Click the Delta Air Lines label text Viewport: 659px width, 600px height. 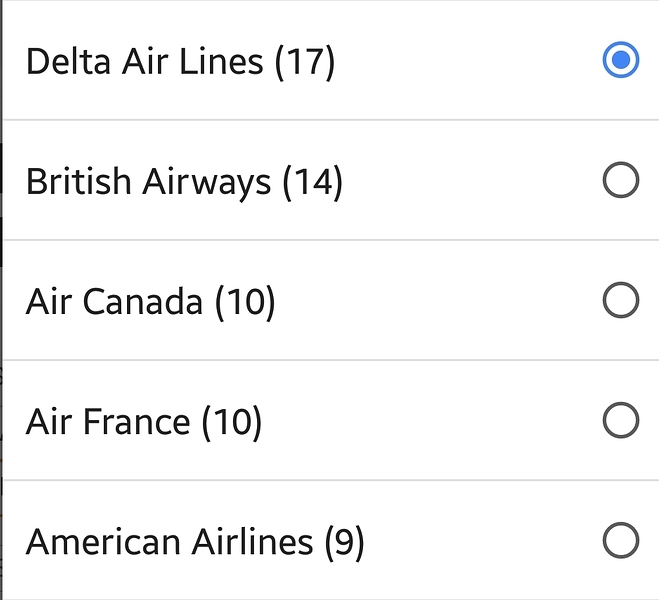[x=145, y=62]
